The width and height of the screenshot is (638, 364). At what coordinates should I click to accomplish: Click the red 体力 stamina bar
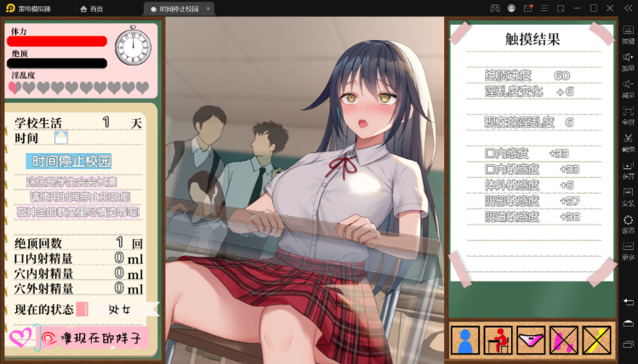click(x=57, y=41)
